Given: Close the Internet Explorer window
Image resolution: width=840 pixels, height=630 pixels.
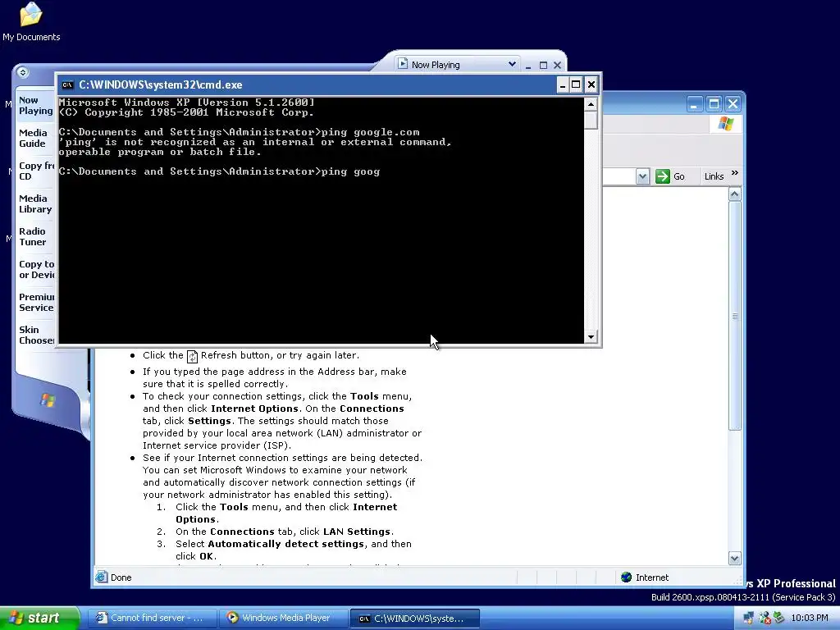Looking at the screenshot, I should point(733,104).
